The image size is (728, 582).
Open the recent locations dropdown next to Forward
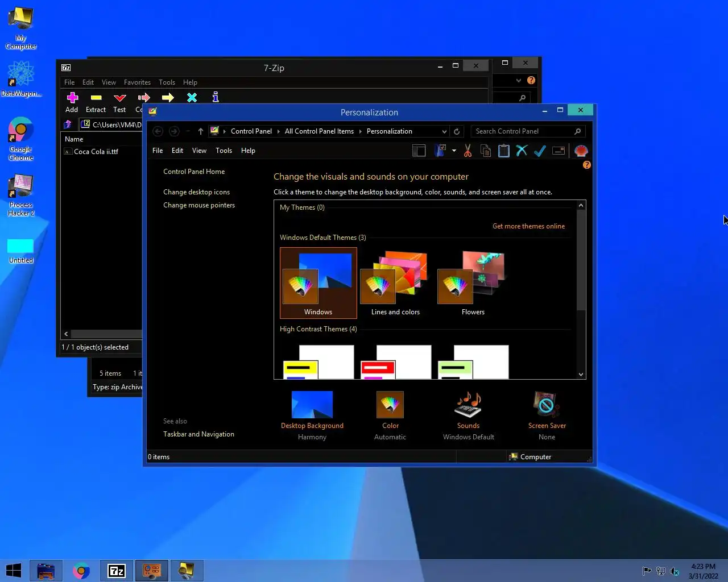188,131
